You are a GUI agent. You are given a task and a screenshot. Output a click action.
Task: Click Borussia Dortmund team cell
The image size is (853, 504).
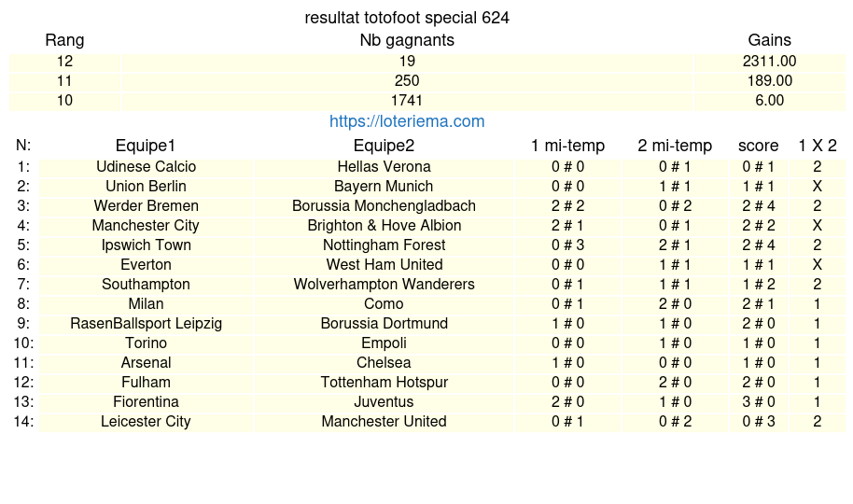pyautogui.click(x=384, y=324)
